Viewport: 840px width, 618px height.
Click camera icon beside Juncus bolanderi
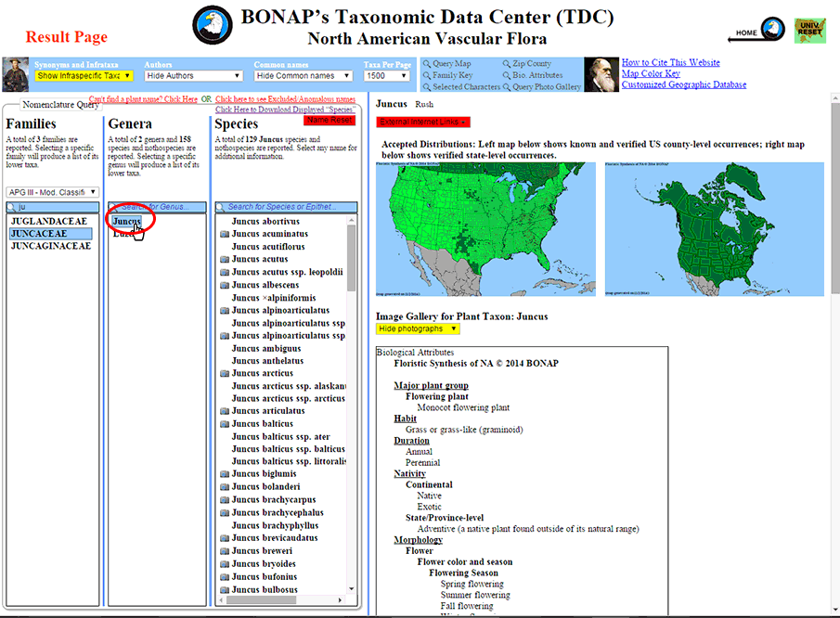(x=225, y=487)
